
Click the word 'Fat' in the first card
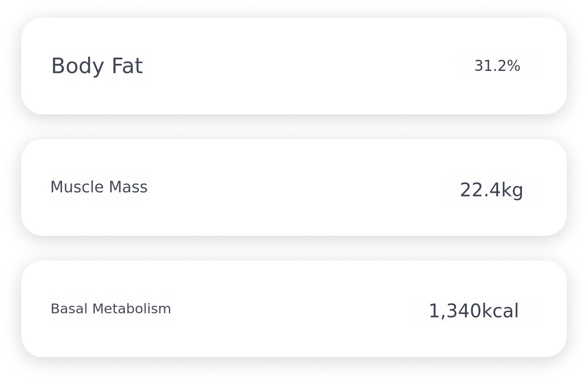[x=127, y=66]
